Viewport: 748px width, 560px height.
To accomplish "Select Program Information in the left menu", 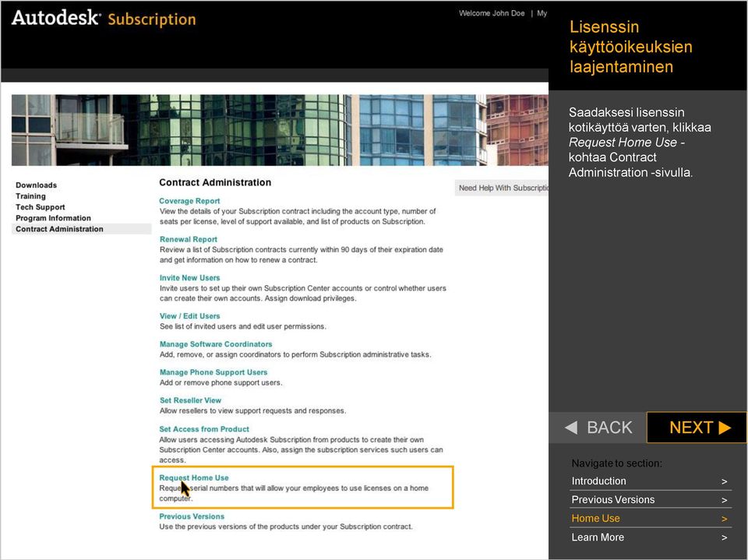I will point(53,218).
